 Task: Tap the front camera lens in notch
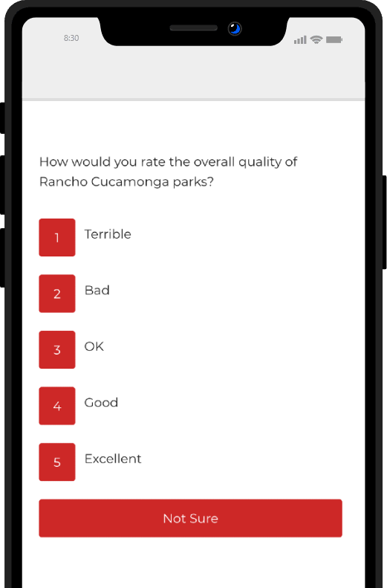235,28
